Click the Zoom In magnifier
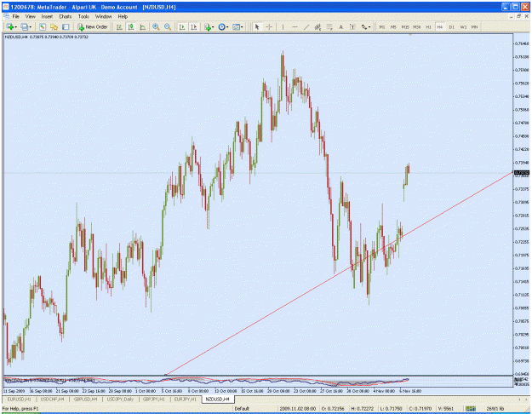 [x=156, y=26]
